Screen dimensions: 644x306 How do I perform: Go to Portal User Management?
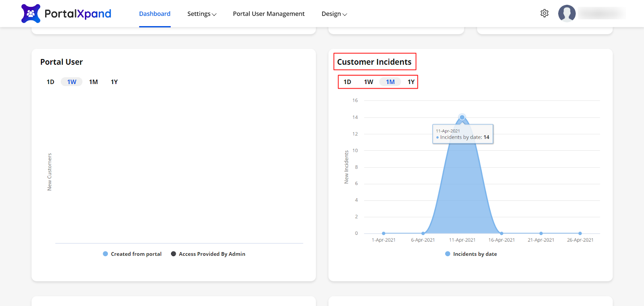(x=268, y=14)
